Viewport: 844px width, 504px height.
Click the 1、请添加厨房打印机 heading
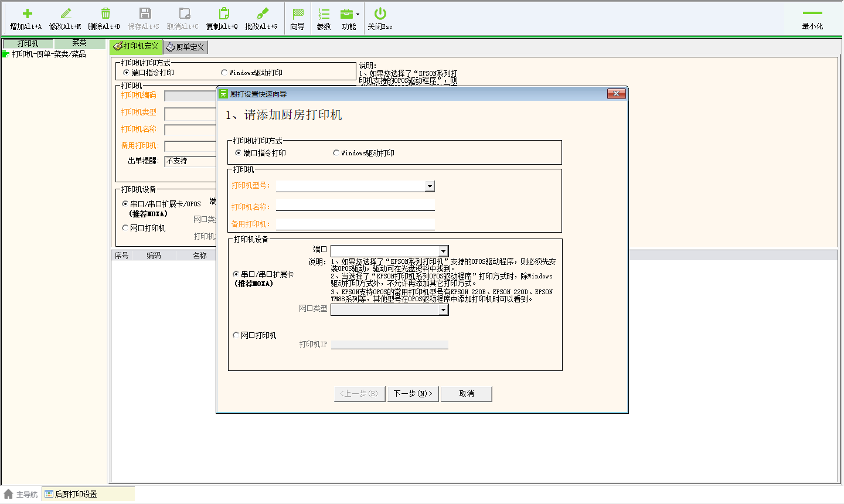tap(284, 115)
